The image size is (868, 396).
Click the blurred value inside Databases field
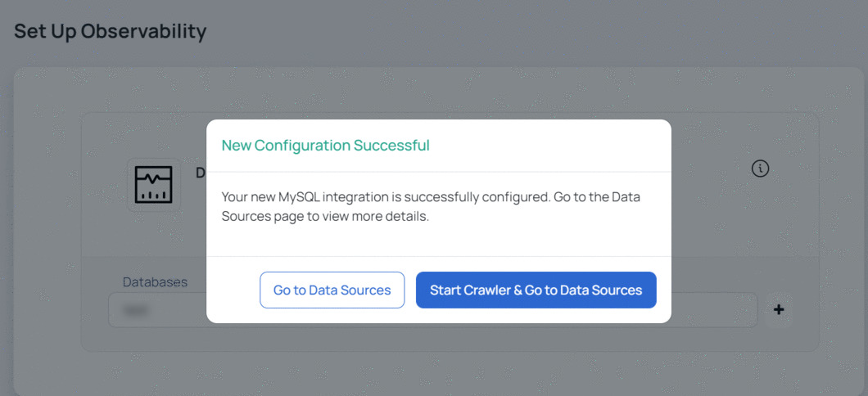point(131,311)
